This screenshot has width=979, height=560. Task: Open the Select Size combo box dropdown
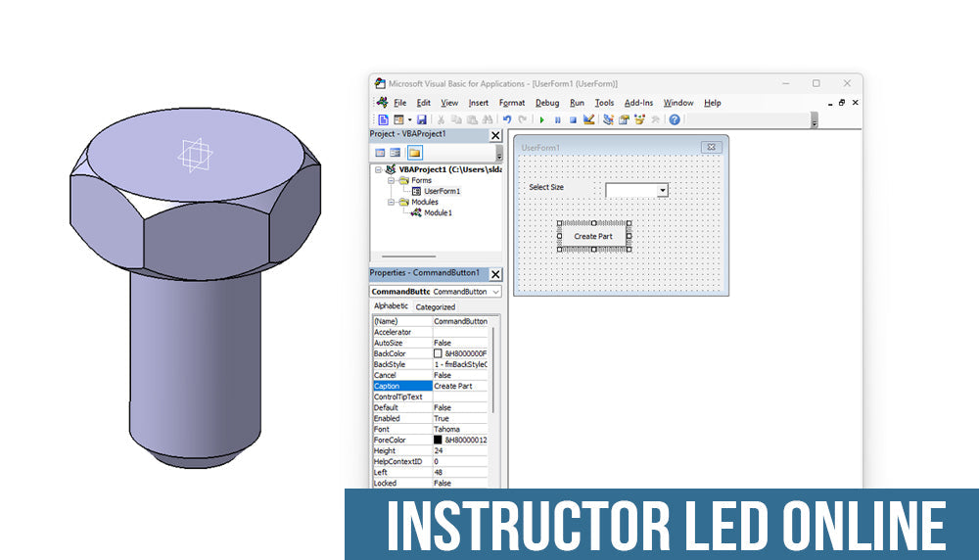click(663, 190)
